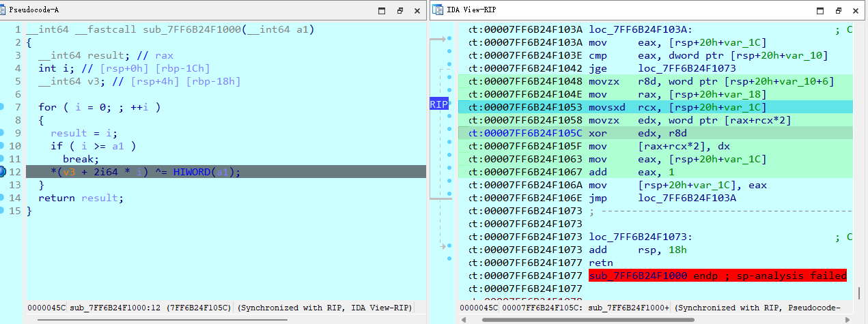Click the 'return result;' line
The image size is (868, 324).
[81, 198]
